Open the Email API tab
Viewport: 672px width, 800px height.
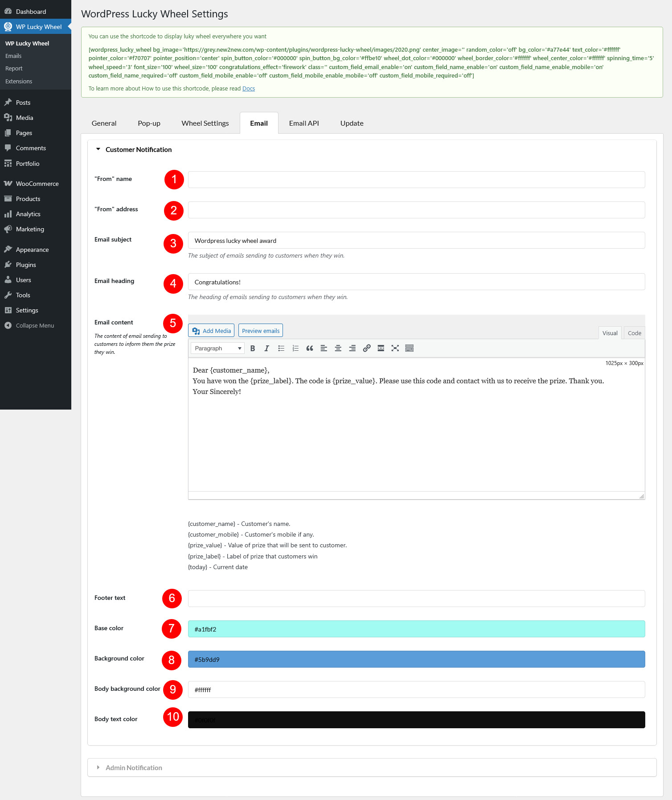coord(304,123)
